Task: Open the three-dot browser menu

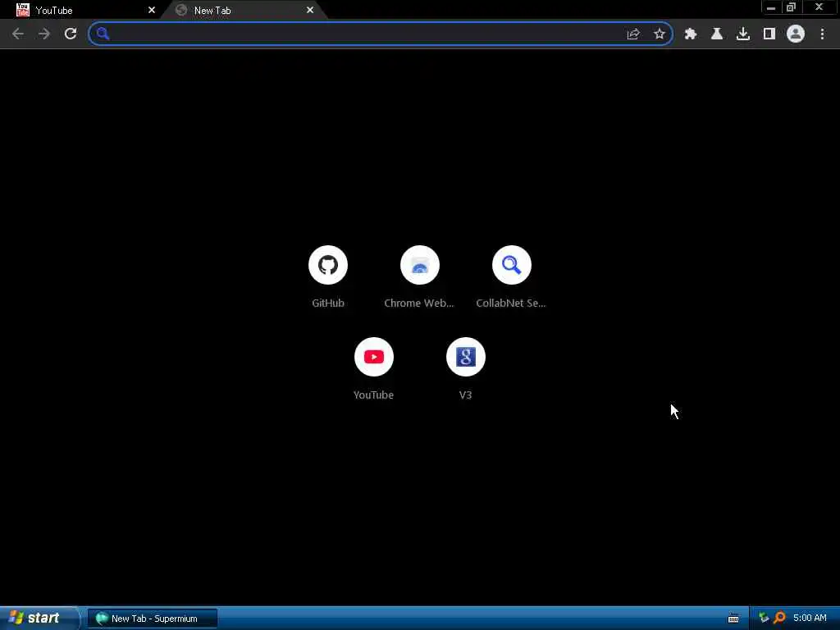Action: point(822,34)
